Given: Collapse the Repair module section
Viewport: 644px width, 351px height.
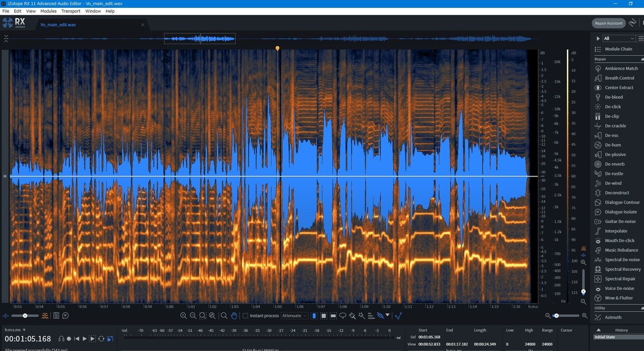Looking at the screenshot, I should (642, 59).
